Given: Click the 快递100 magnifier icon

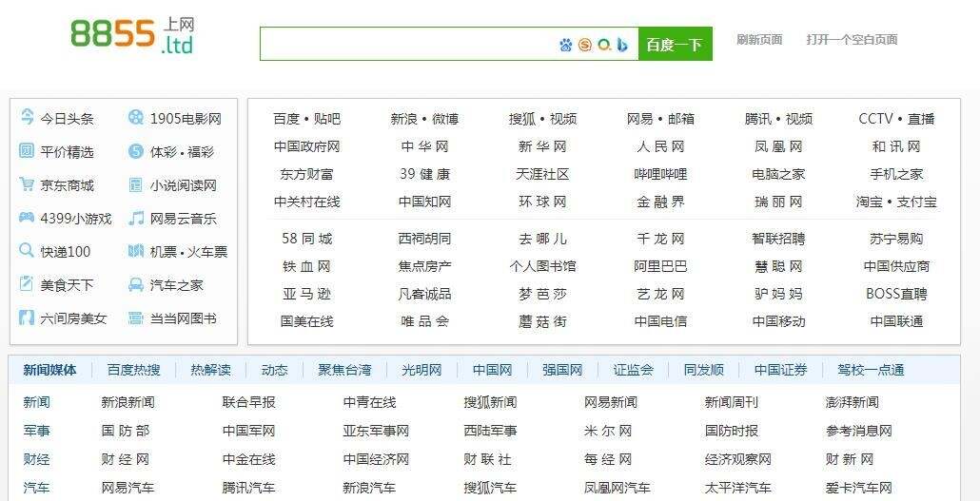Looking at the screenshot, I should coord(27,251).
